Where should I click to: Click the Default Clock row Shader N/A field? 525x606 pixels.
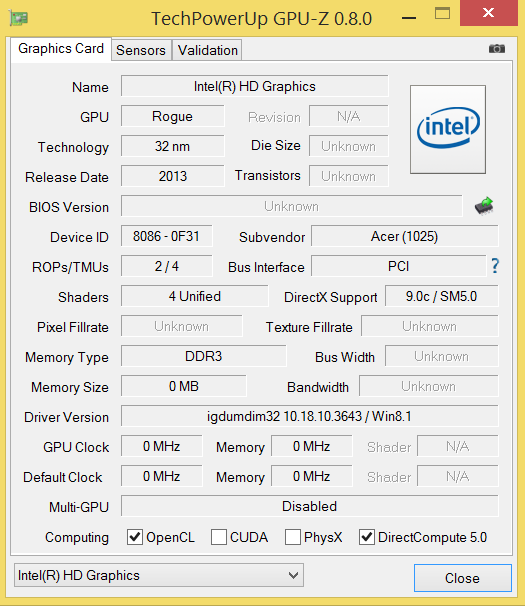pos(458,476)
